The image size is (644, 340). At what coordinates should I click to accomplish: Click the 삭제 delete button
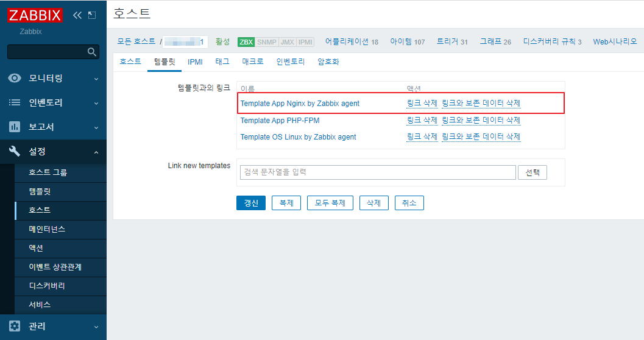click(373, 203)
